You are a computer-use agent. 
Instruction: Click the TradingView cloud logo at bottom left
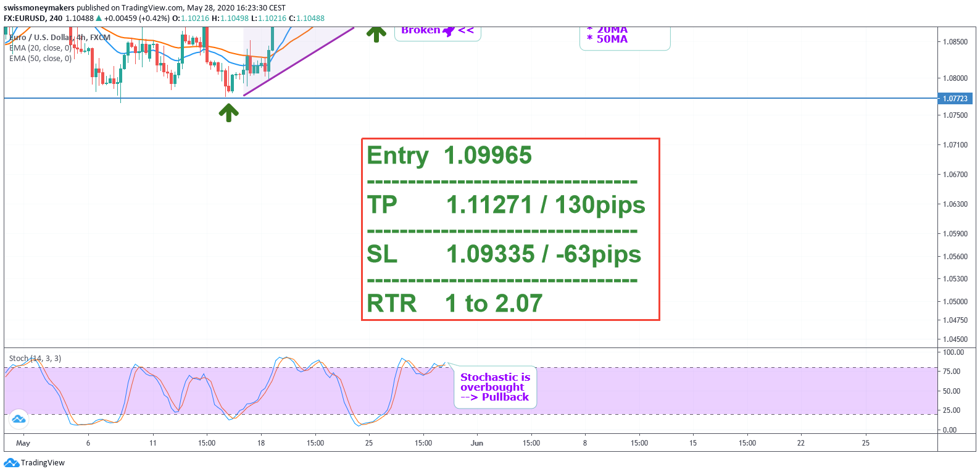tap(11, 463)
